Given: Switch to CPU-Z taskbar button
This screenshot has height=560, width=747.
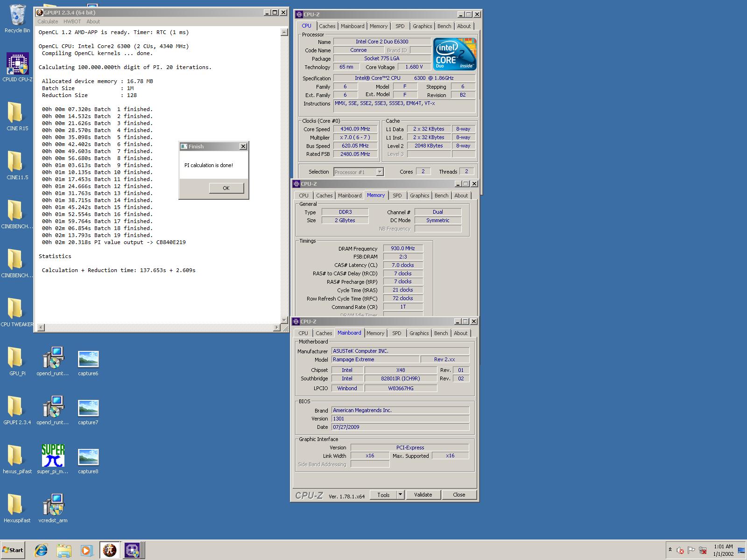Looking at the screenshot, I should 132,550.
